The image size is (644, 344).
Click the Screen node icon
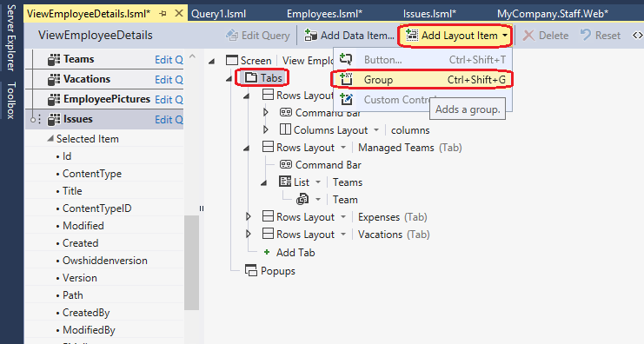pyautogui.click(x=232, y=61)
